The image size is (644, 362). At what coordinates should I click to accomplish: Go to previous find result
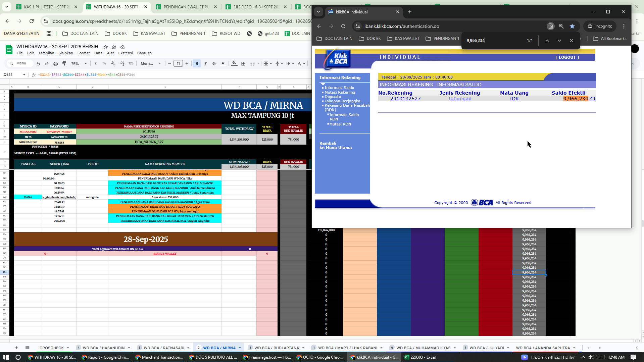[547, 41]
